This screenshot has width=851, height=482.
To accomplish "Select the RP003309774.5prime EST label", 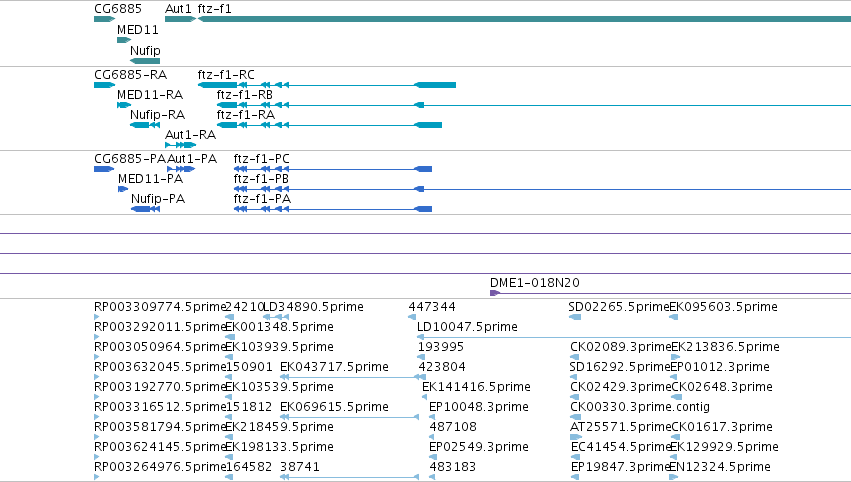I will coord(160,307).
